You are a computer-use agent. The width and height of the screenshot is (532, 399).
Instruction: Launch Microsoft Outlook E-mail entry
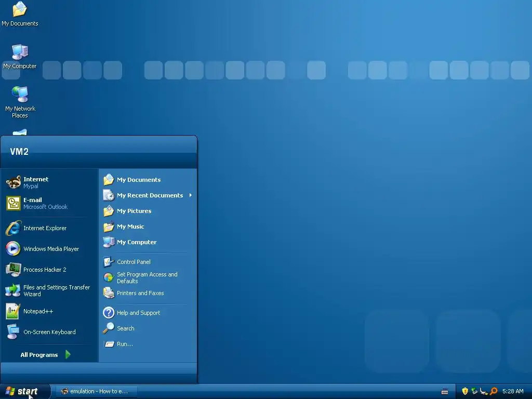(x=49, y=203)
